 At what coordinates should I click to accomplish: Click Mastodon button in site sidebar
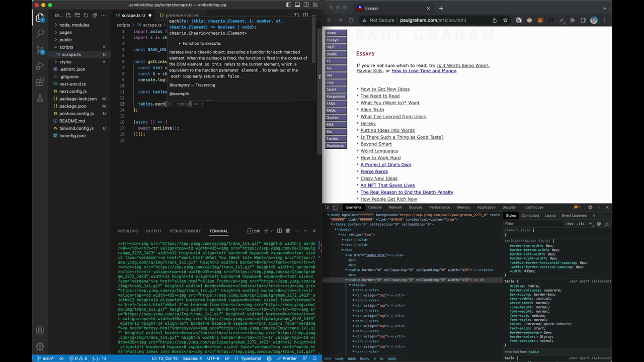336,146
